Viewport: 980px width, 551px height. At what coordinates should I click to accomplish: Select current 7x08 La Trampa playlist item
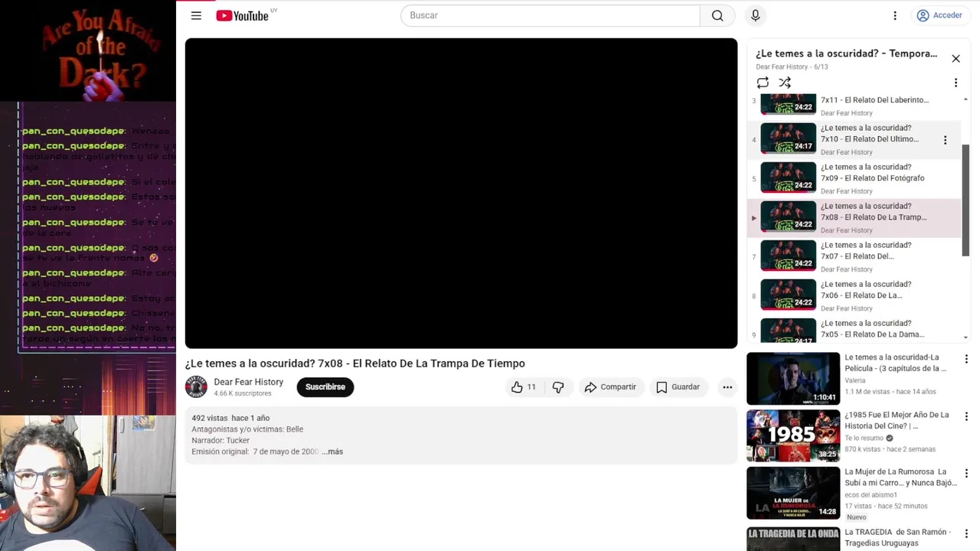[854, 217]
